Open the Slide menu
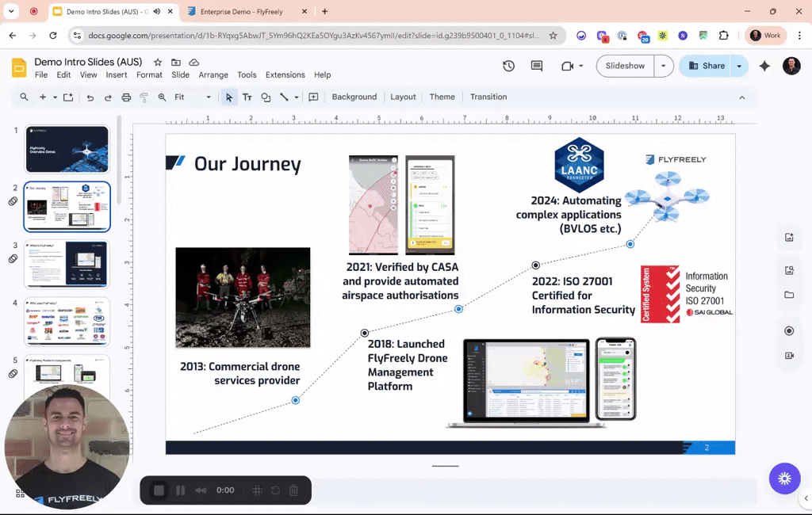Screen dimensions: 812x515 [180, 74]
